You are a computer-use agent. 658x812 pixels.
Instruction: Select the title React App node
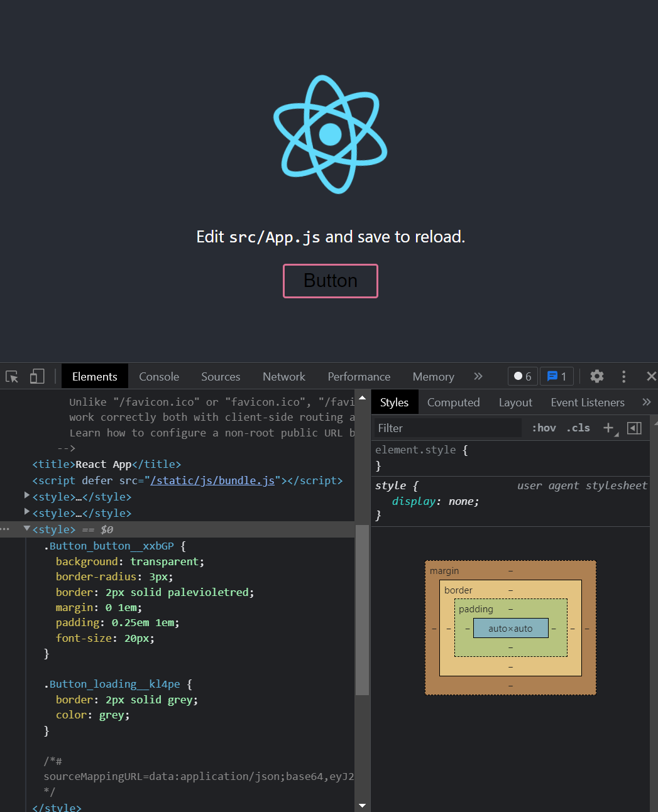(107, 464)
